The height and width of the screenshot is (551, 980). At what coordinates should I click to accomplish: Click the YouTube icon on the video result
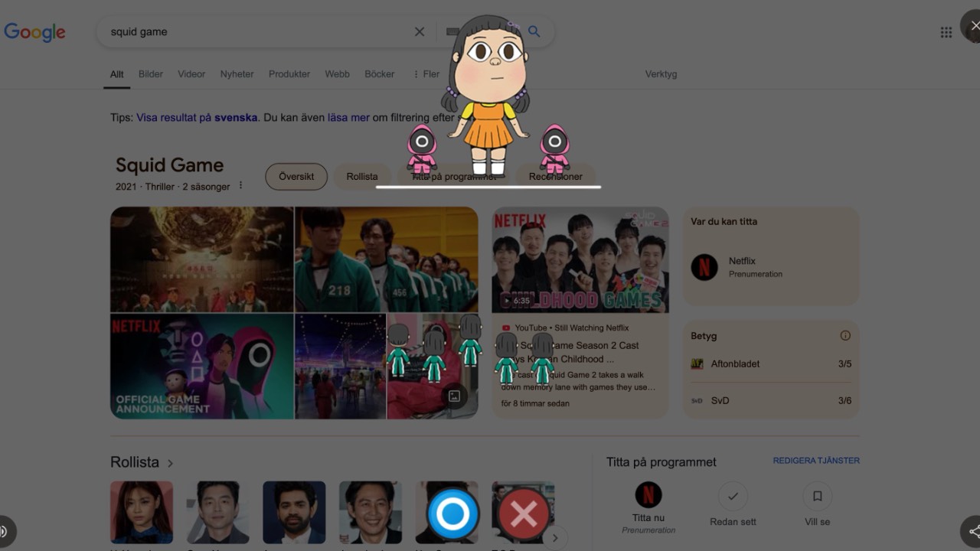pos(507,327)
